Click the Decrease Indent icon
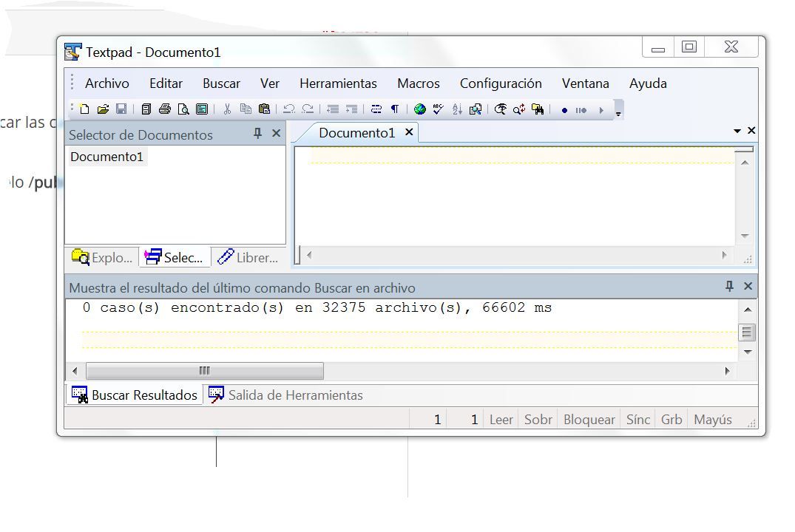The height and width of the screenshot is (532, 795). pos(333,109)
